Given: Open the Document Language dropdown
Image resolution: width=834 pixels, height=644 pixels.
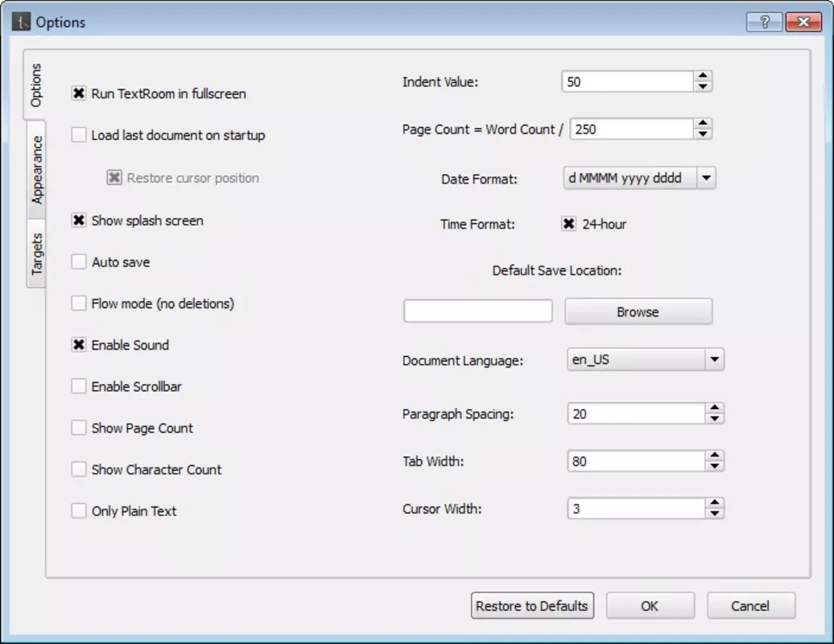Looking at the screenshot, I should point(714,360).
